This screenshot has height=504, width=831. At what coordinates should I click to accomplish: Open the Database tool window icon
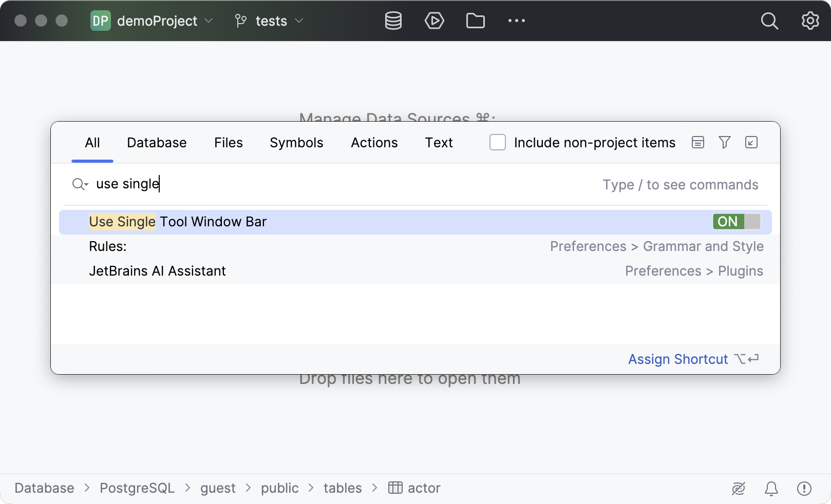point(393,21)
